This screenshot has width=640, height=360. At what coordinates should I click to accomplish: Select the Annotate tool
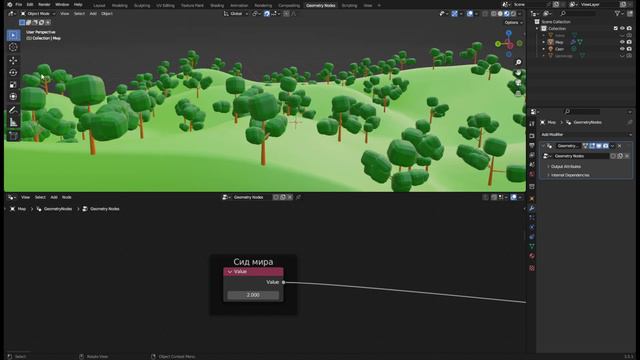[x=13, y=110]
